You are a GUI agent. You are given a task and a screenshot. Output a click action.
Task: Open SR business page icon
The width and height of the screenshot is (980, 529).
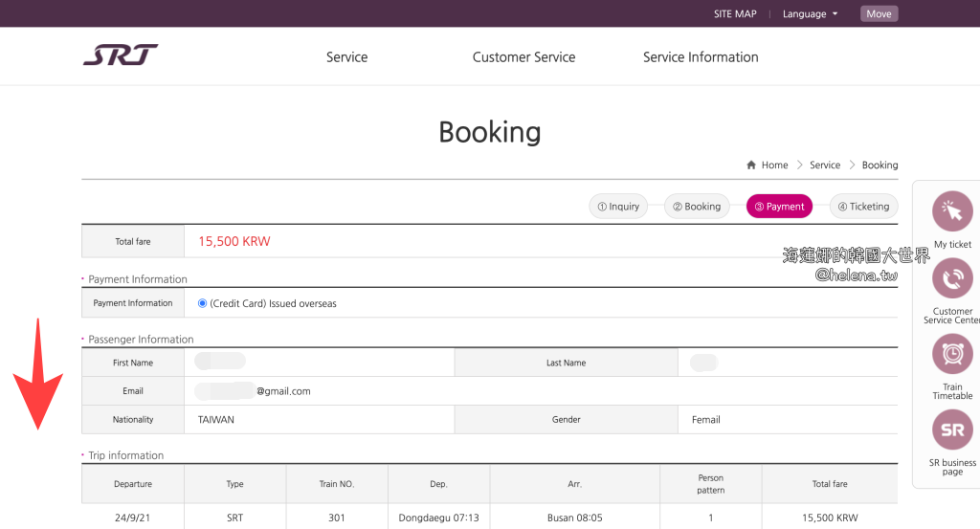[x=951, y=430]
